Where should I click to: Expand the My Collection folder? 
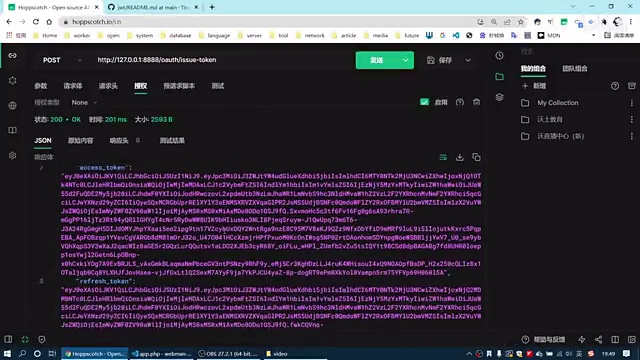pyautogui.click(x=558, y=103)
